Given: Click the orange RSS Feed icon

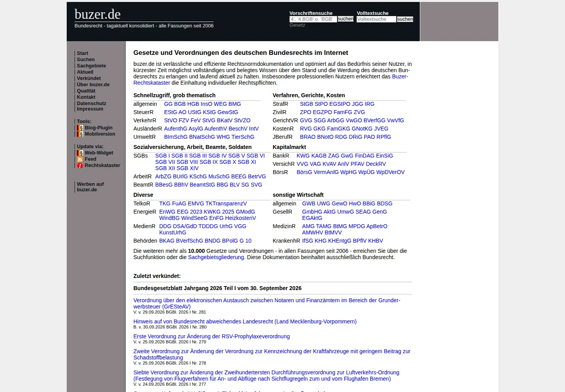Looking at the screenshot, I should point(80,159).
